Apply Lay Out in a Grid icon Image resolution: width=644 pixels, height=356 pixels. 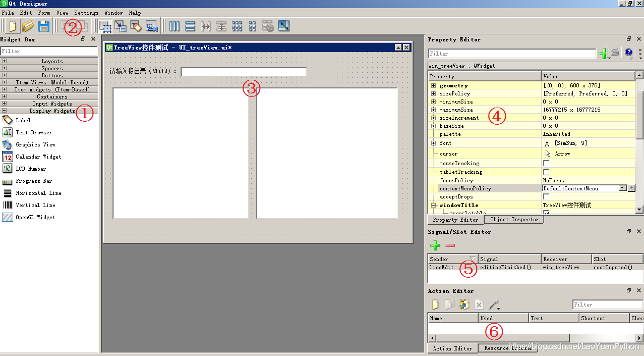click(x=237, y=26)
